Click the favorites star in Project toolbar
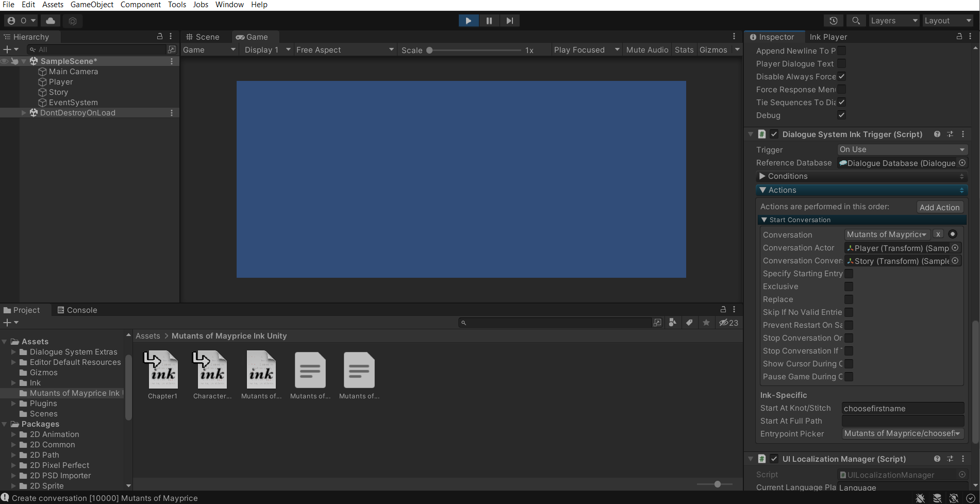980x504 pixels. [x=706, y=323]
